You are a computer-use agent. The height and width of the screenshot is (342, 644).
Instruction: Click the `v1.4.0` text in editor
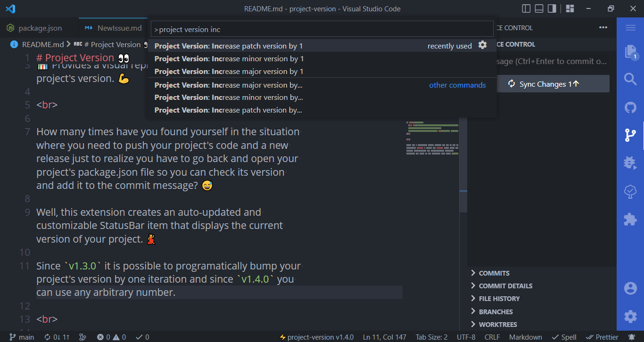pos(255,279)
